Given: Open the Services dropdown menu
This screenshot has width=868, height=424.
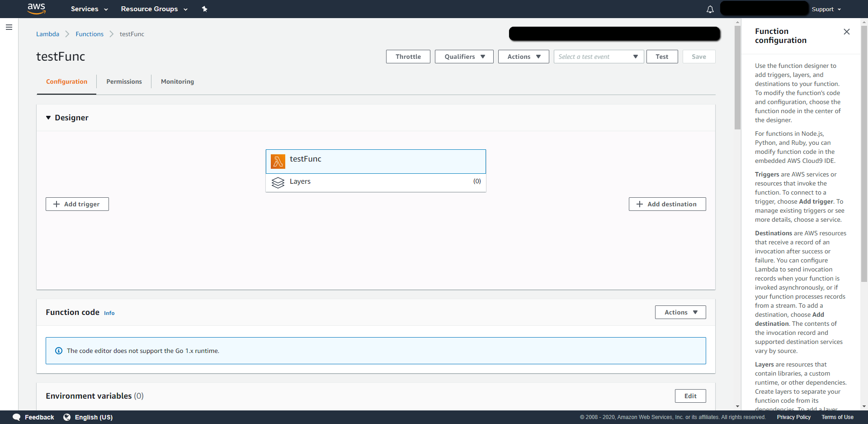Looking at the screenshot, I should point(90,9).
